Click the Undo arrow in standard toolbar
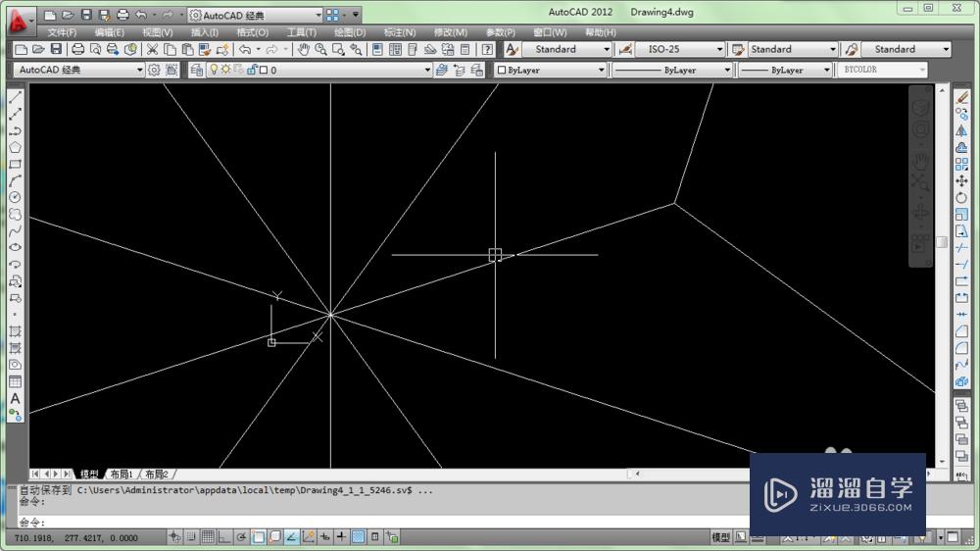This screenshot has width=980, height=551. pyautogui.click(x=245, y=49)
